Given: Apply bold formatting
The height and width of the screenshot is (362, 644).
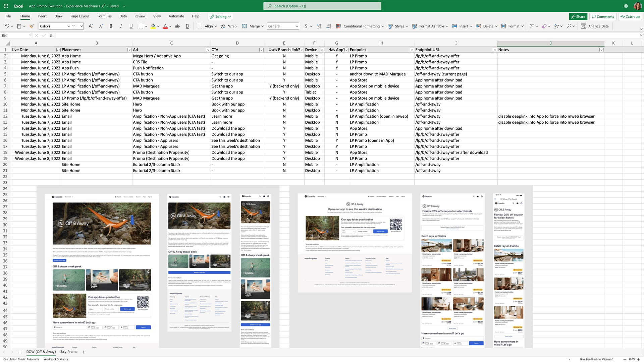Looking at the screenshot, I should pyautogui.click(x=111, y=26).
